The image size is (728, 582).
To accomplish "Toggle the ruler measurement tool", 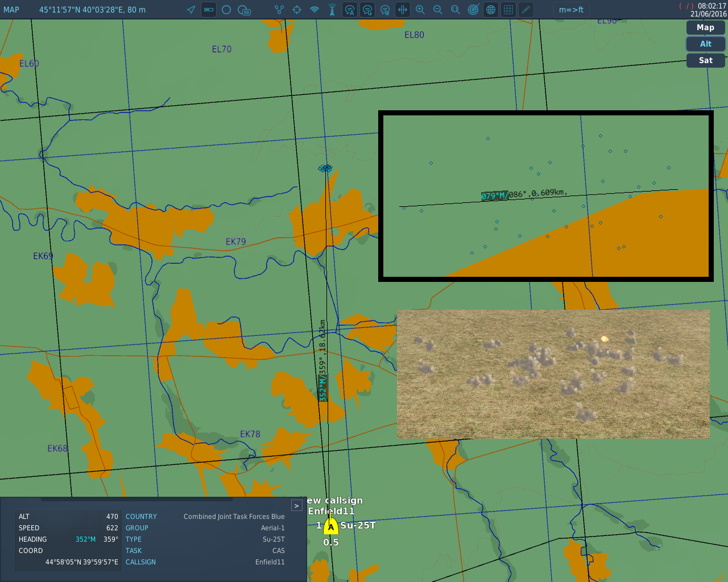I will coord(209,10).
